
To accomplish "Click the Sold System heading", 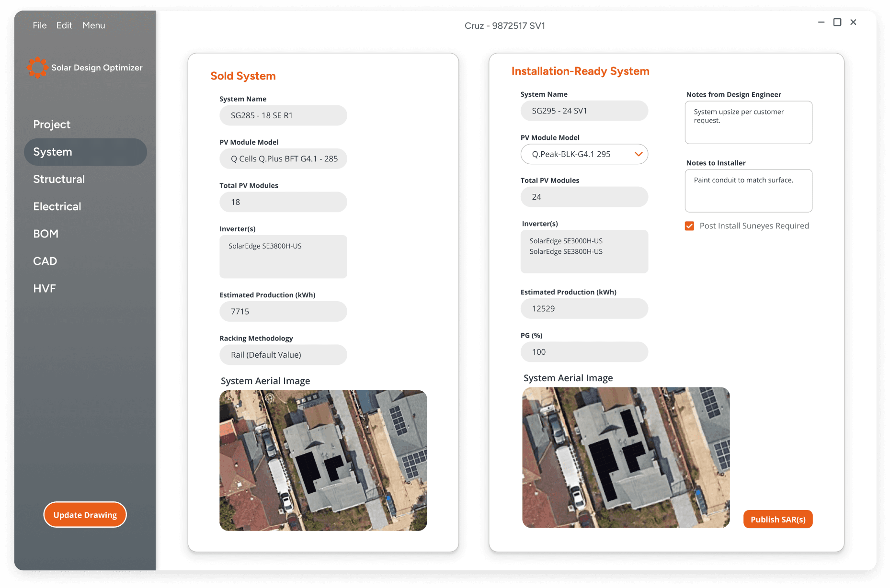I will (x=243, y=76).
